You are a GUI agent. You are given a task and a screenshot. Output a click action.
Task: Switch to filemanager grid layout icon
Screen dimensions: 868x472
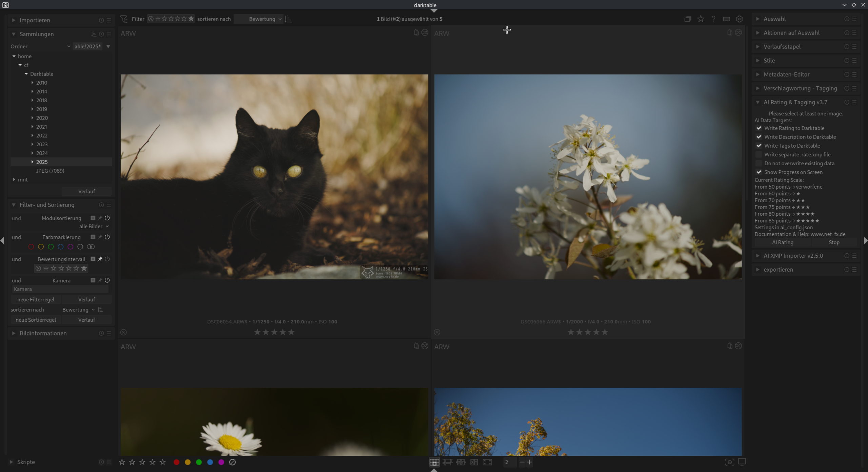point(434,462)
